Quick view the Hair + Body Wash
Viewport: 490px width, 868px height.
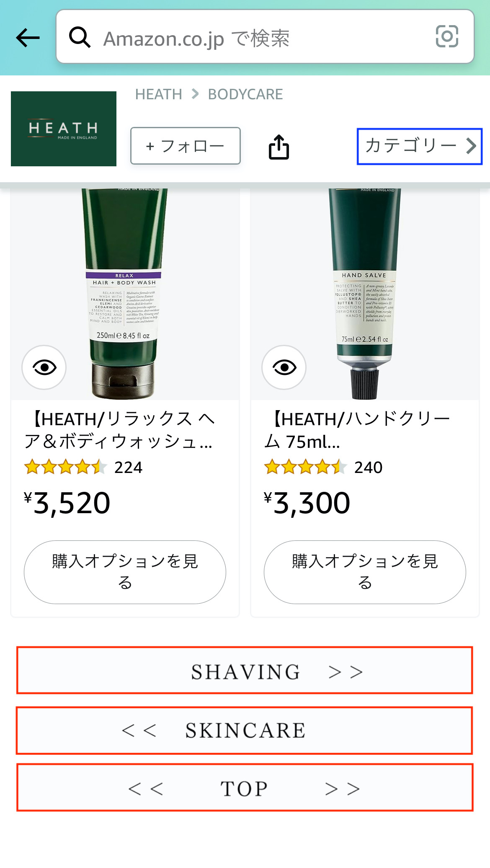(44, 367)
